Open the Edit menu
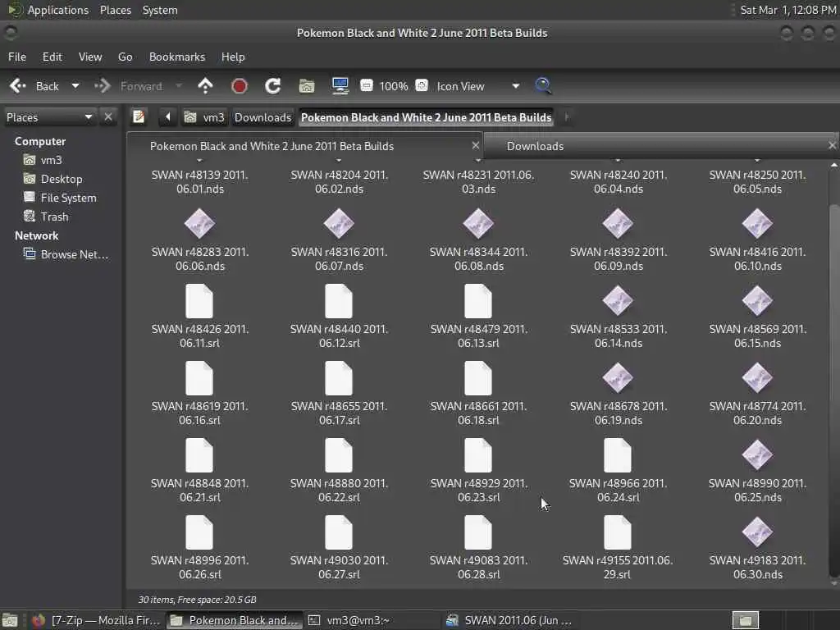 (52, 57)
